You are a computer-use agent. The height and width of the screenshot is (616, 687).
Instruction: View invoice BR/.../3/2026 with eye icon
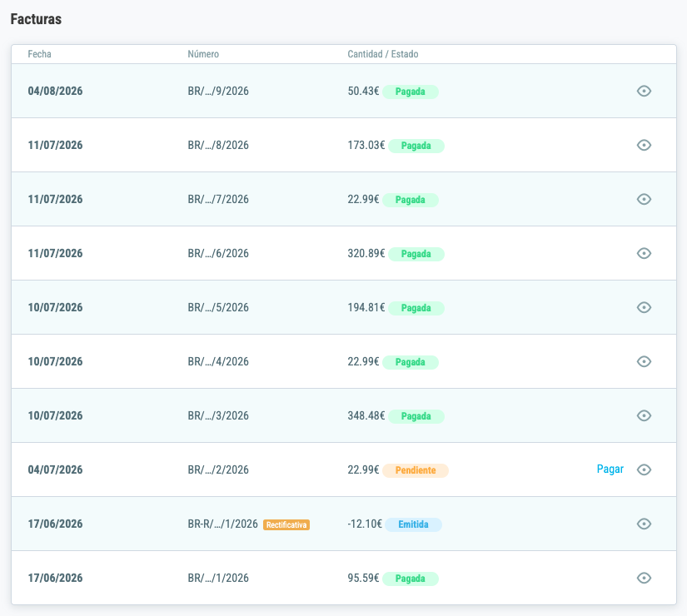[644, 415]
